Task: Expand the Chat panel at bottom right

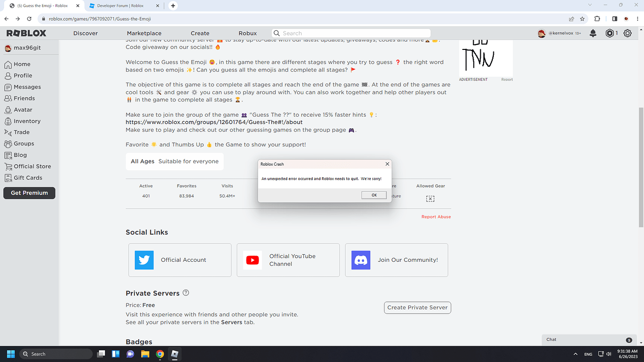Action: [589, 340]
